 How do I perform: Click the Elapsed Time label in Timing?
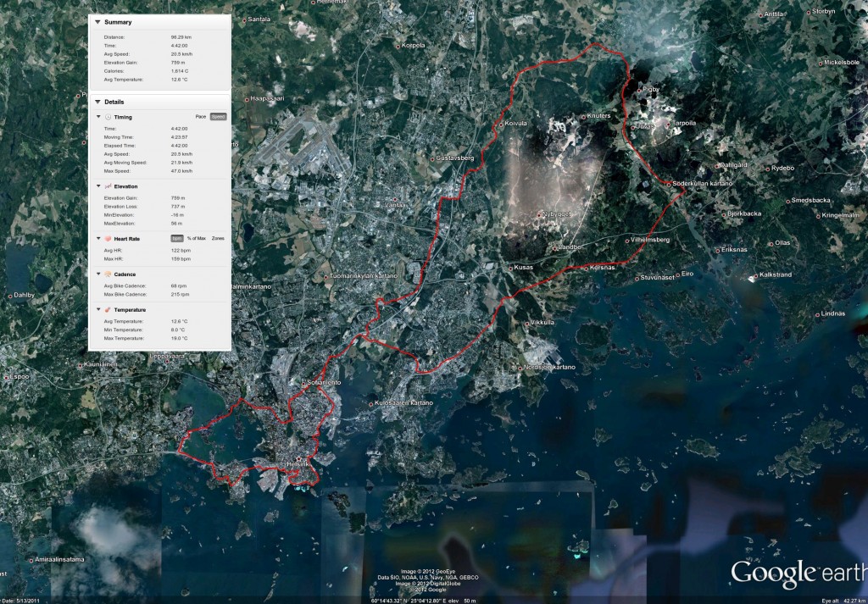119,146
